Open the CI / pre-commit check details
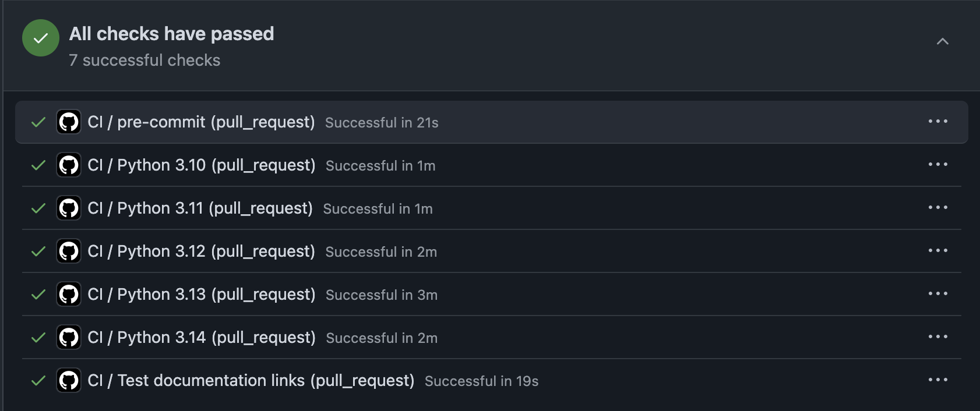 click(201, 122)
